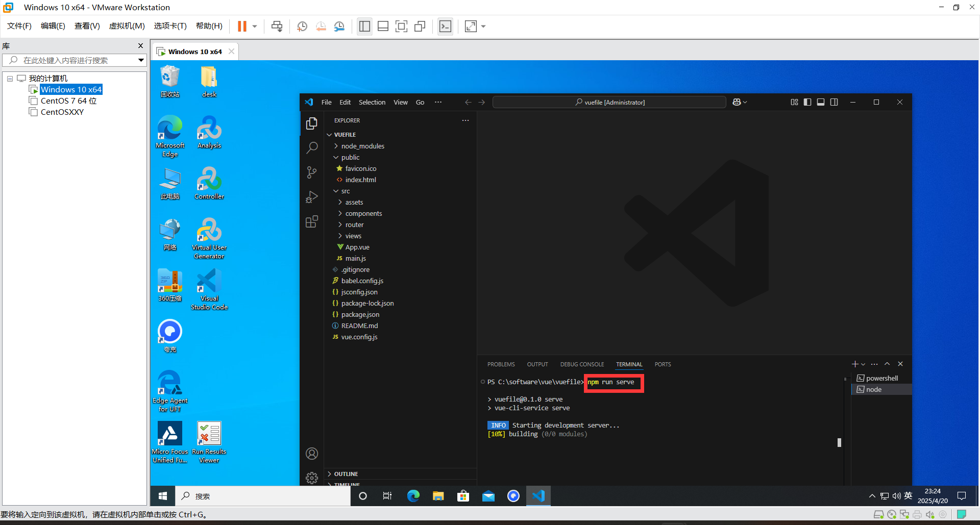The width and height of the screenshot is (980, 525).
Task: Expand the router folder
Action: (x=400, y=224)
